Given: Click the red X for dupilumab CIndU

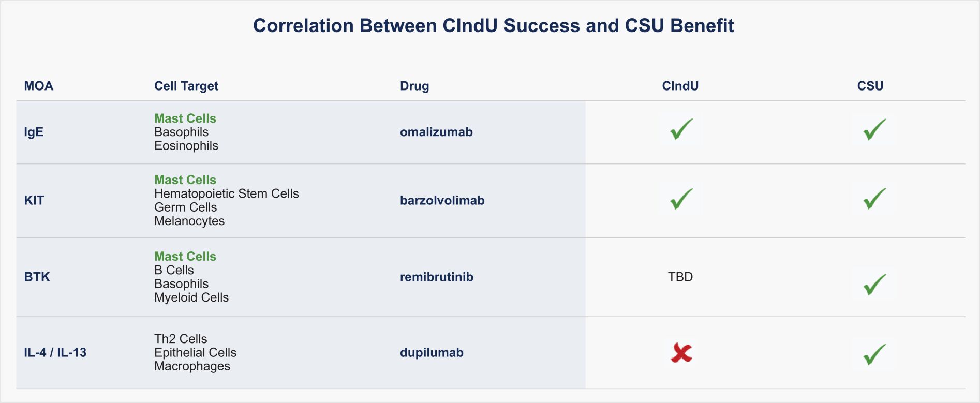Looking at the screenshot, I should pyautogui.click(x=681, y=353).
